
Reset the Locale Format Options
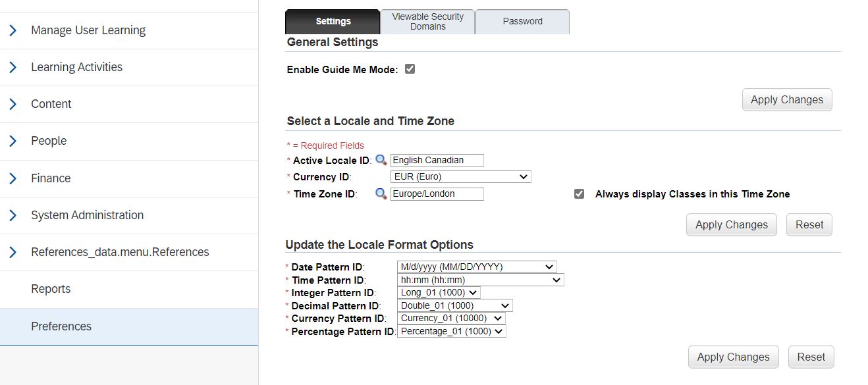(811, 357)
